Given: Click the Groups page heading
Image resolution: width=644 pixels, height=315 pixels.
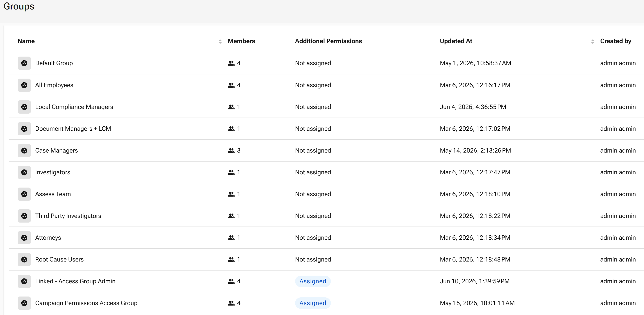Looking at the screenshot, I should [19, 7].
